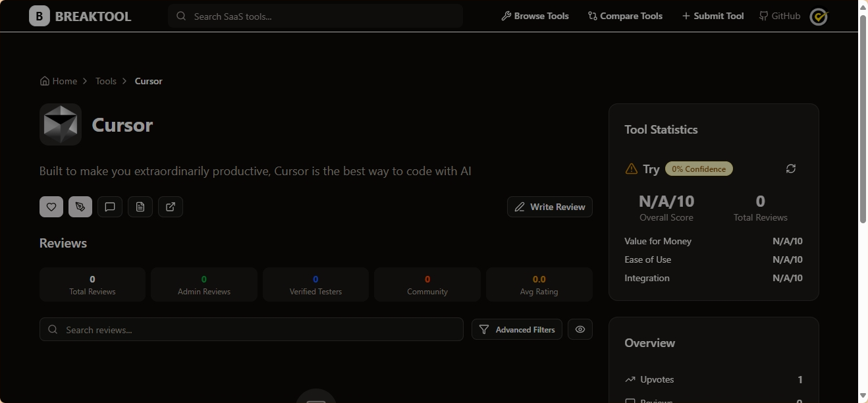The width and height of the screenshot is (868, 403).
Task: Click the user avatar badge icon in header
Action: click(x=819, y=16)
